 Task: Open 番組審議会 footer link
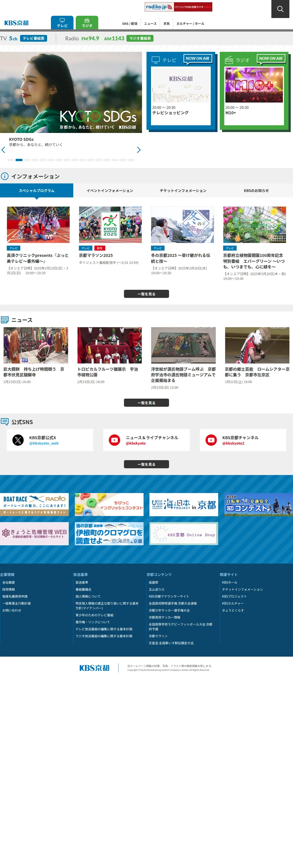click(83, 589)
